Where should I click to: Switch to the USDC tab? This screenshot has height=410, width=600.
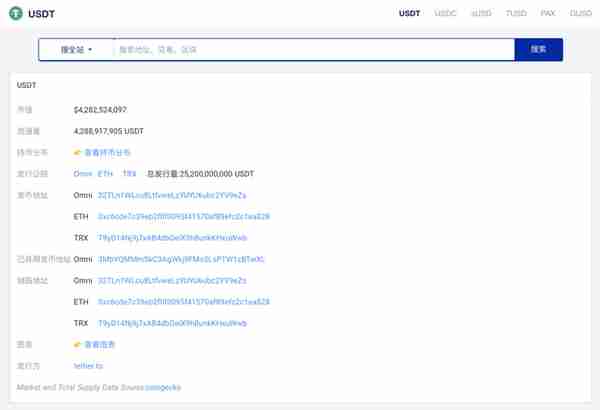pyautogui.click(x=445, y=13)
